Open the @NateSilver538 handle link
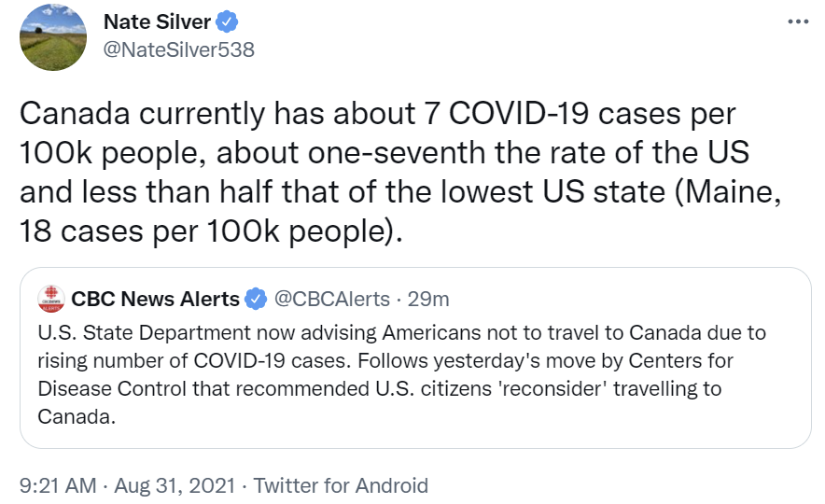The image size is (825, 504). click(x=179, y=50)
